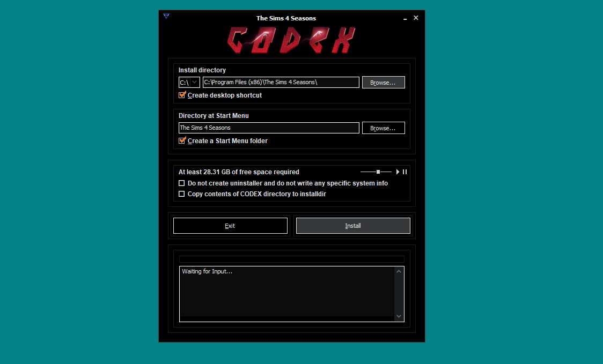Browse for the Start Menu directory
This screenshot has height=364, width=603.
(x=384, y=128)
